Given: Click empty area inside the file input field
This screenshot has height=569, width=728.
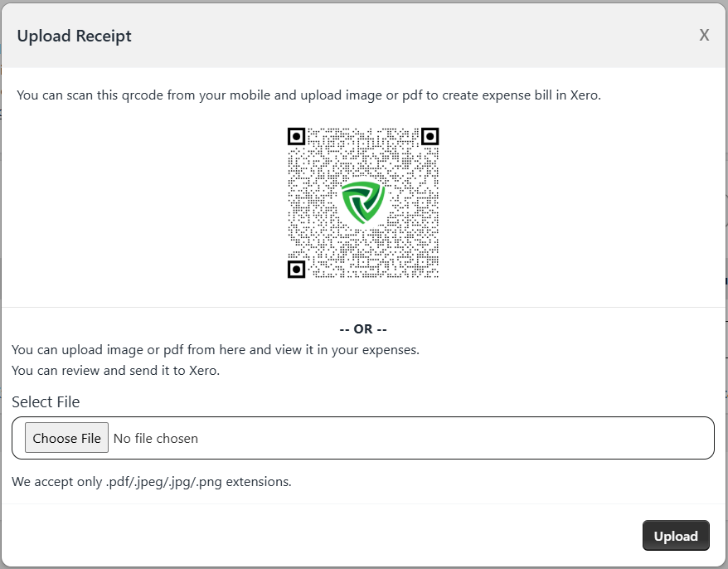Looking at the screenshot, I should tap(456, 438).
